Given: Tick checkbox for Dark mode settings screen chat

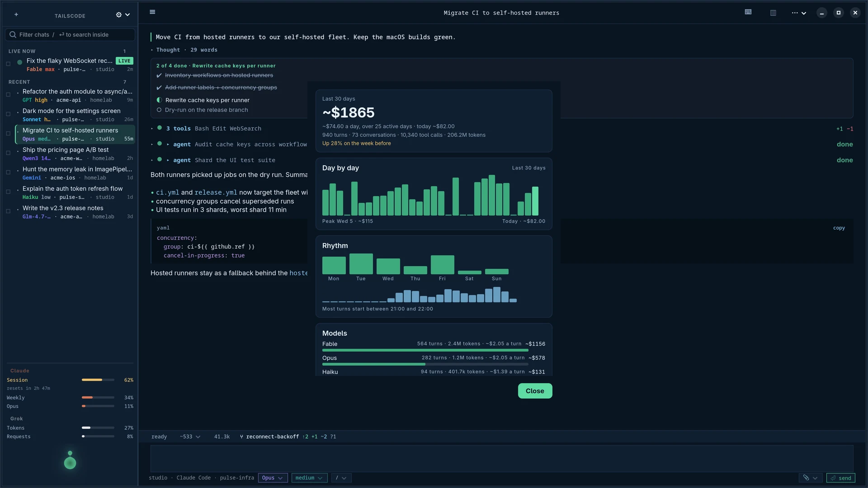Looking at the screenshot, I should (x=8, y=114).
